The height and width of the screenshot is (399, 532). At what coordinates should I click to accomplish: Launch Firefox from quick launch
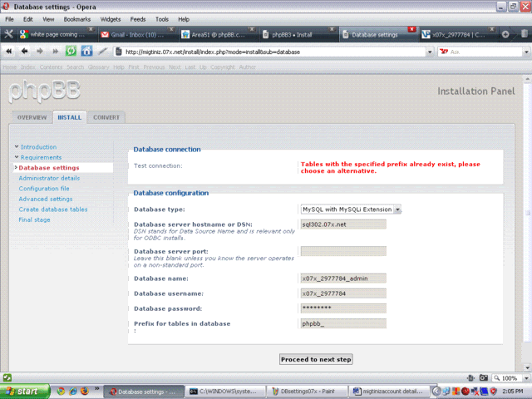click(85, 392)
